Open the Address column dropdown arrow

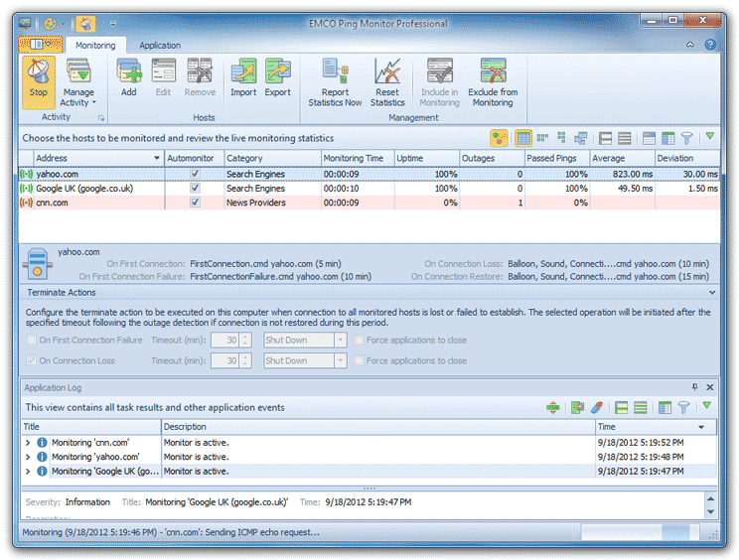pos(157,158)
